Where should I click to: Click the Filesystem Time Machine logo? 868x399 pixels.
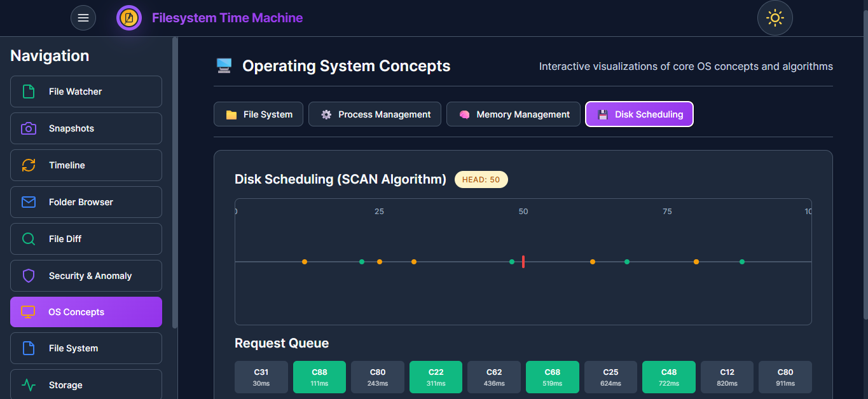(129, 17)
